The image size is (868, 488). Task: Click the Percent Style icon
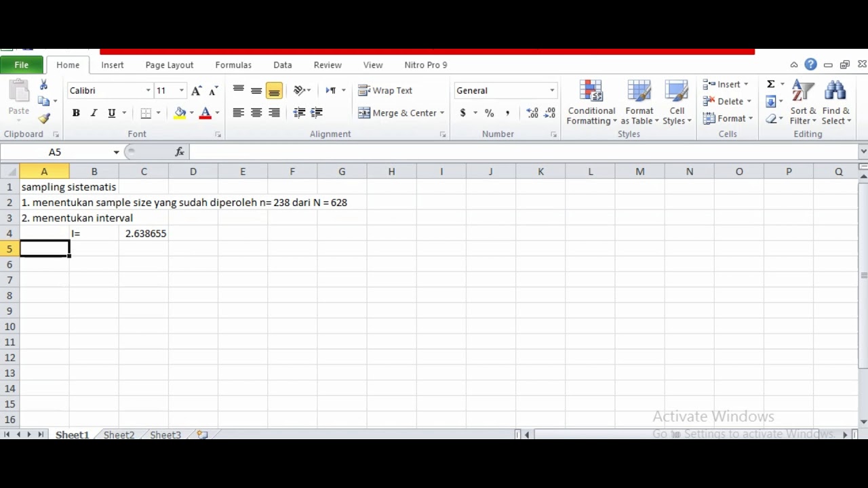tap(489, 113)
